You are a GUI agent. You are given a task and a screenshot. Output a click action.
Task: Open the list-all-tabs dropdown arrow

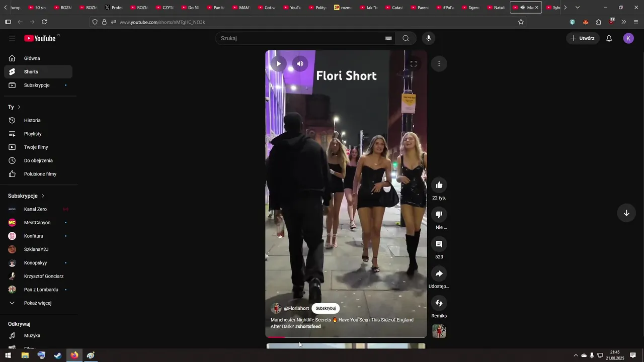coord(577,8)
